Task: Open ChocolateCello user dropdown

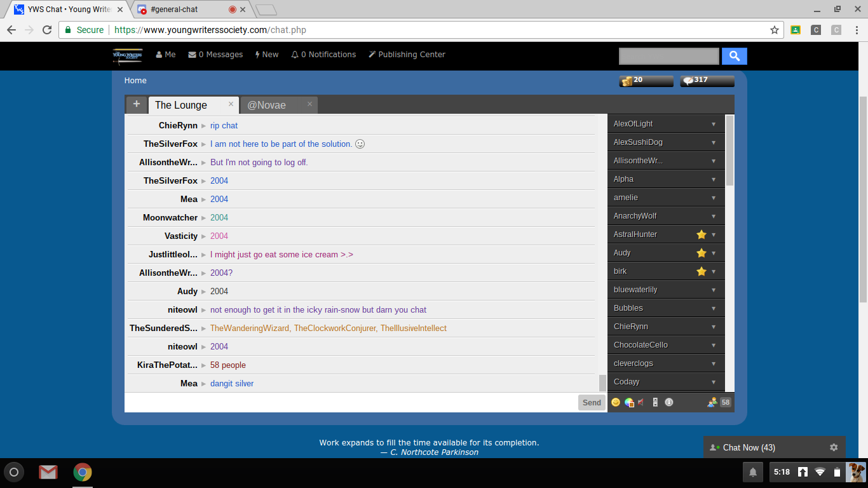Action: (x=714, y=345)
